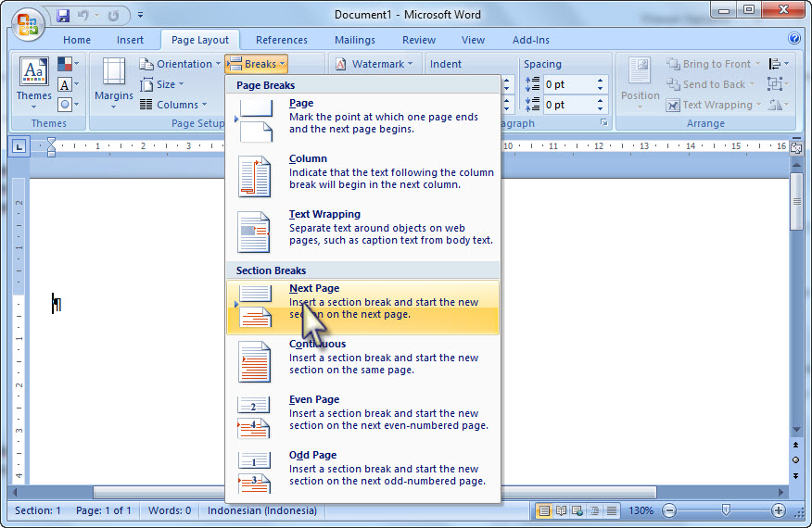Click Send to Back
812x528 pixels.
[710, 84]
